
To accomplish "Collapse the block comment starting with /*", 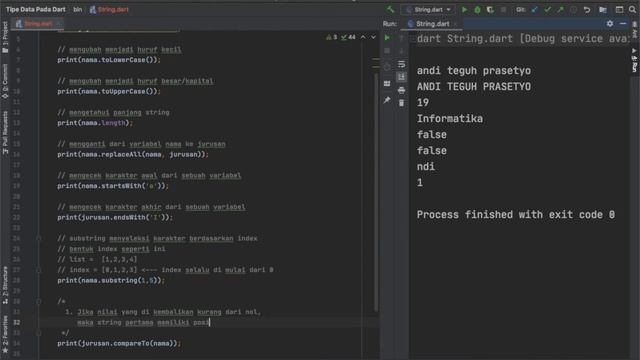I will click(39, 301).
